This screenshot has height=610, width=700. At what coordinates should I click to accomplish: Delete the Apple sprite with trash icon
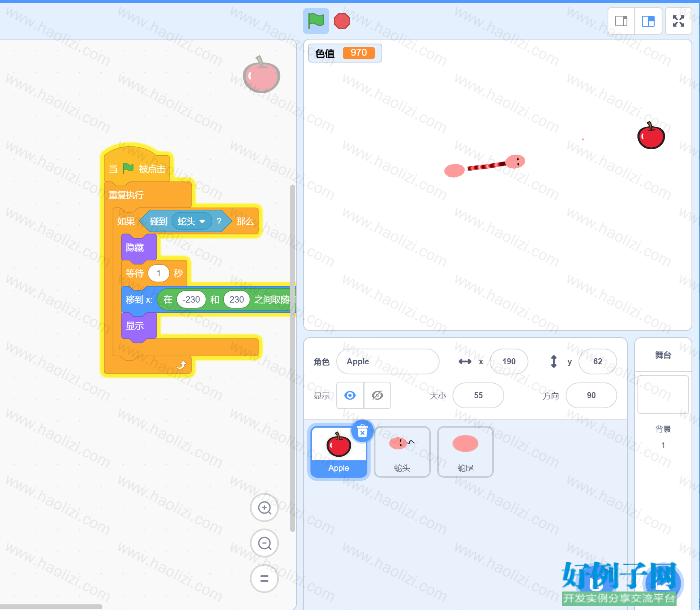[363, 431]
